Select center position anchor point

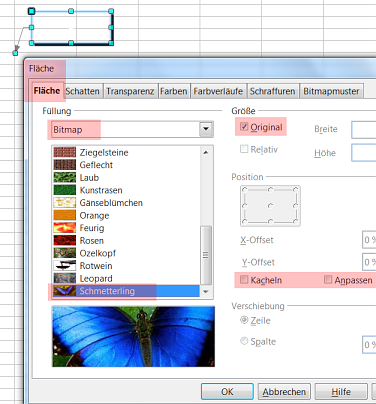(270, 206)
